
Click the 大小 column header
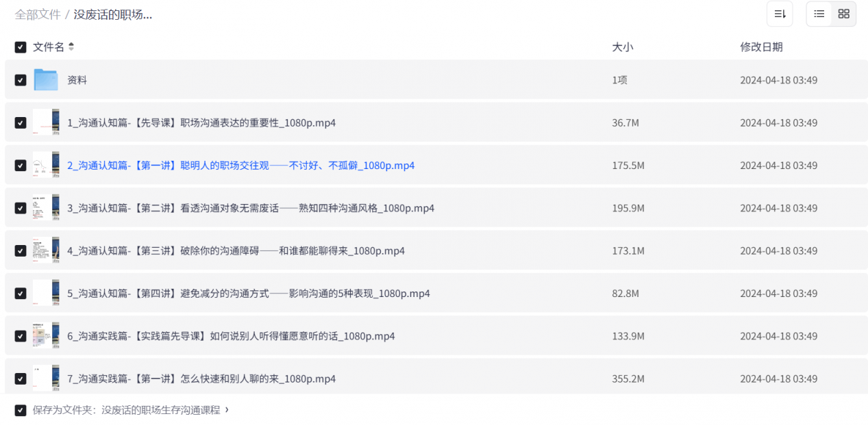622,47
